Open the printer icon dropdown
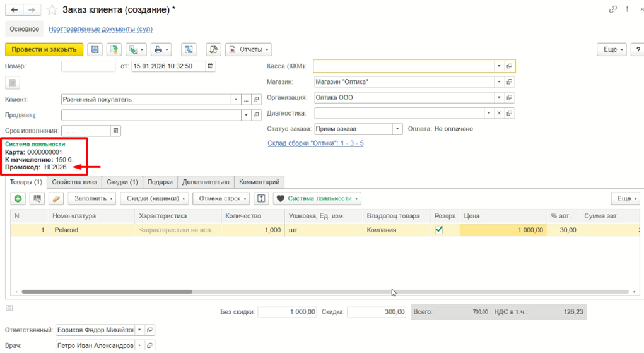644x353 pixels. click(x=161, y=49)
